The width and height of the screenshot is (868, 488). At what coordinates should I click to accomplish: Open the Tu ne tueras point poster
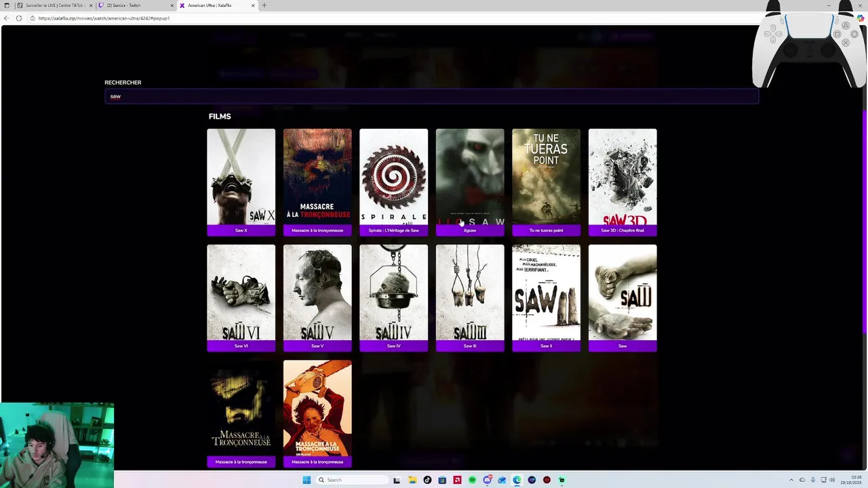coord(546,182)
